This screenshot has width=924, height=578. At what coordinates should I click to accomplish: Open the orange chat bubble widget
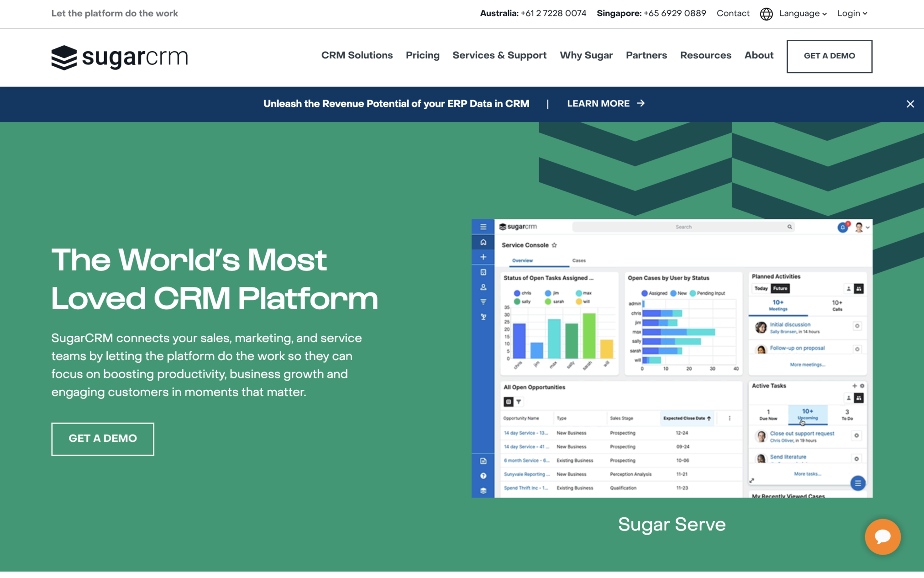(x=882, y=536)
